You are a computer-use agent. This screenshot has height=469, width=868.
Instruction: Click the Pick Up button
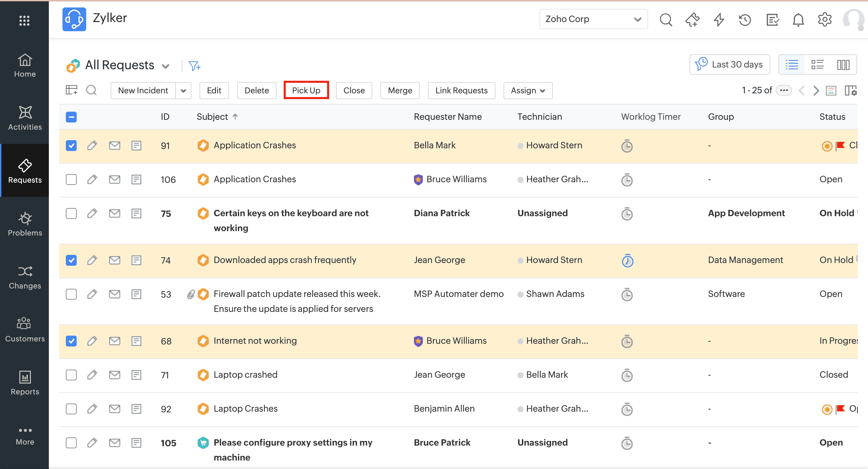[306, 90]
